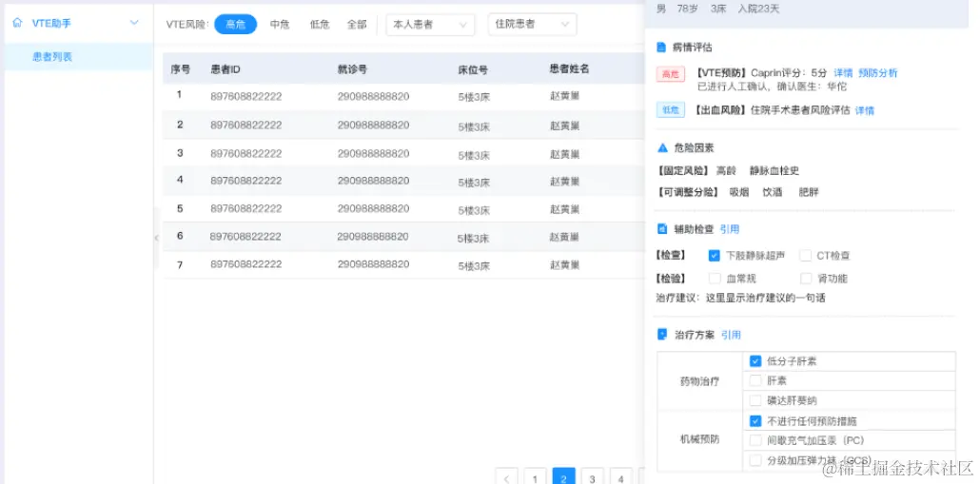Check the 肝素 checkbox

[755, 380]
